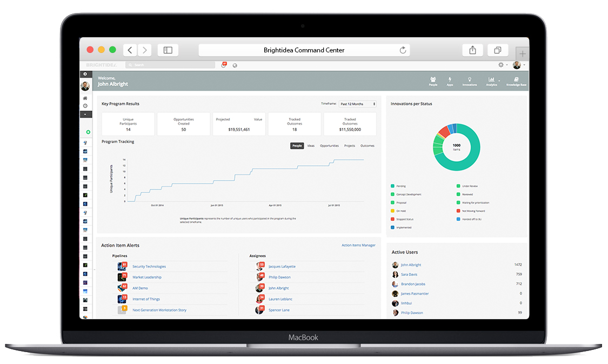Toggle the Not Moving Forward red swatch
Image resolution: width=608 pixels, height=364 pixels.
point(458,211)
